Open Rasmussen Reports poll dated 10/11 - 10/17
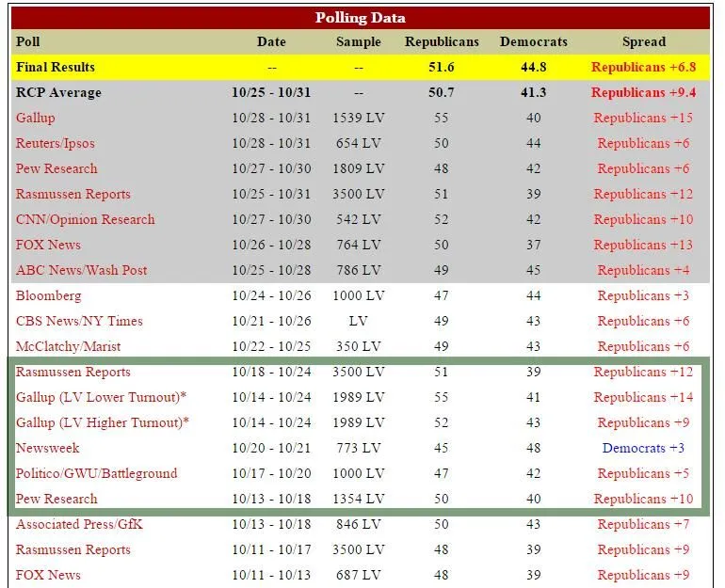Viewport: 725px width, 588px height. (73, 549)
